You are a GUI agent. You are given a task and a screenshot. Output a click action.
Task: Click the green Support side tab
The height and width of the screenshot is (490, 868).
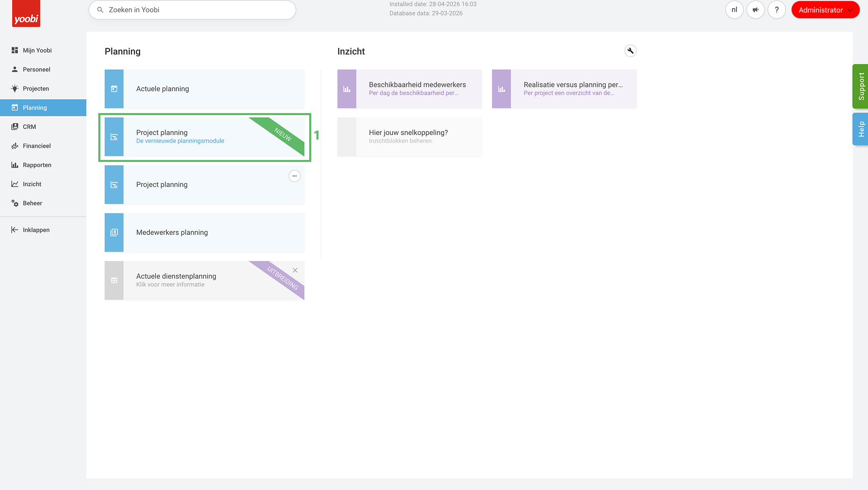860,87
